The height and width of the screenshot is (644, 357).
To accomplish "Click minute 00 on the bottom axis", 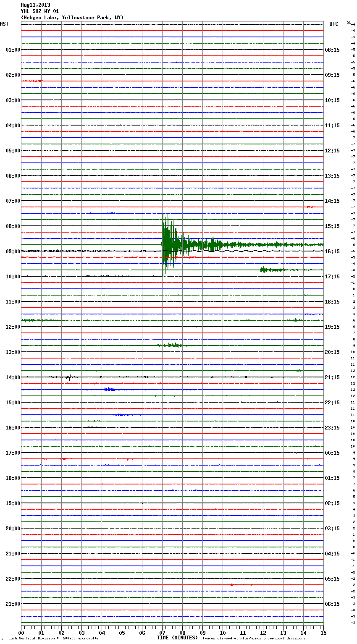I will (21, 633).
